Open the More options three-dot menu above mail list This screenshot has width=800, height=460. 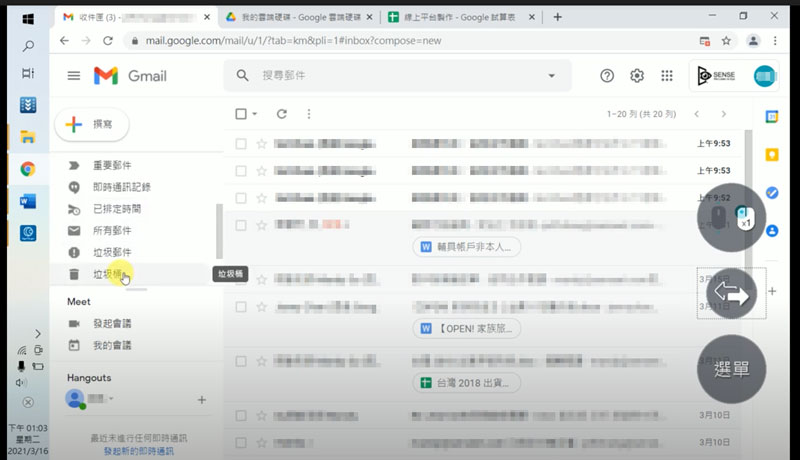pyautogui.click(x=309, y=114)
